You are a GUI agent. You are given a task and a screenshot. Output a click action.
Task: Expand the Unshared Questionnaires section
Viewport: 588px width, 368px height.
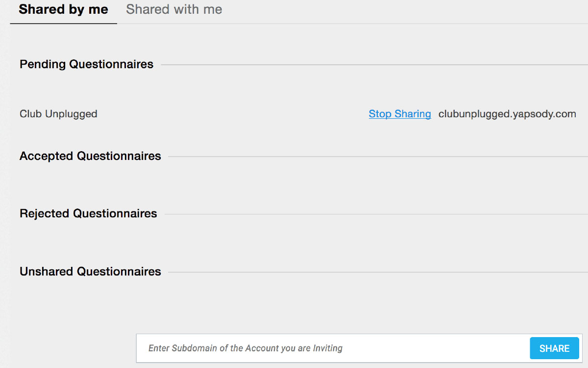[90, 271]
